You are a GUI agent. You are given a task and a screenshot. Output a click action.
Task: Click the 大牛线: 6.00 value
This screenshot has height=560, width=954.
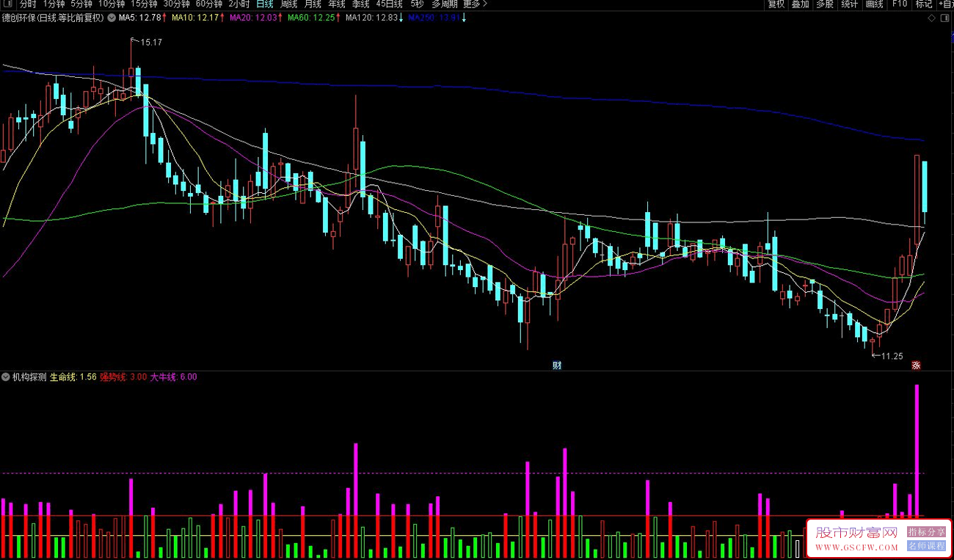click(173, 377)
